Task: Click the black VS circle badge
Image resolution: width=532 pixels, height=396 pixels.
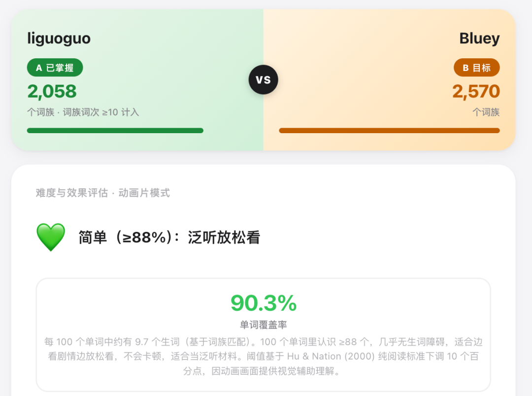Action: tap(263, 79)
